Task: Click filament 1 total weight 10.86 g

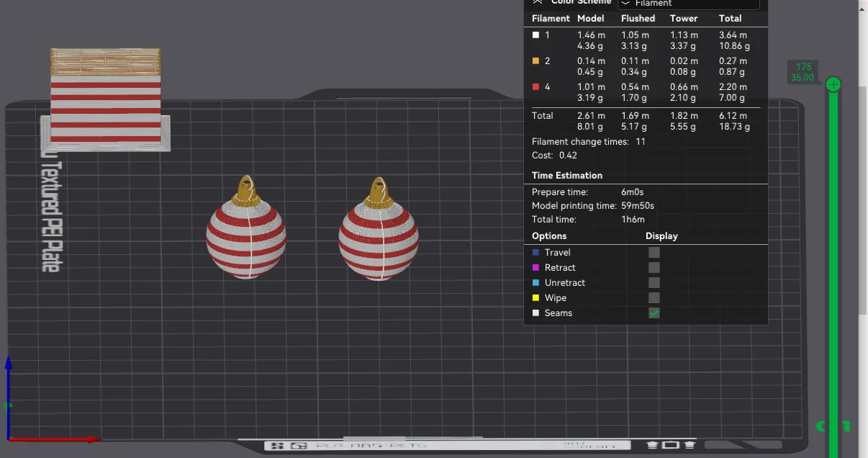Action: 734,46
